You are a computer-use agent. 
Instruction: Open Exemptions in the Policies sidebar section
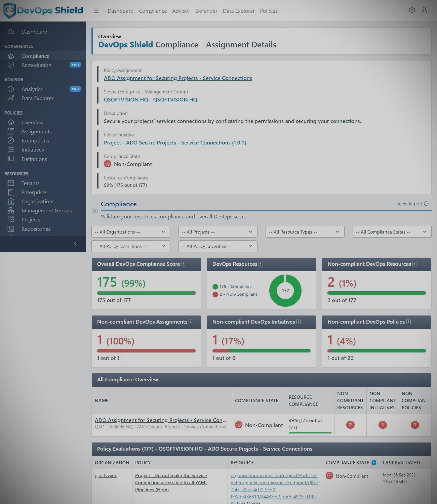[35, 140]
